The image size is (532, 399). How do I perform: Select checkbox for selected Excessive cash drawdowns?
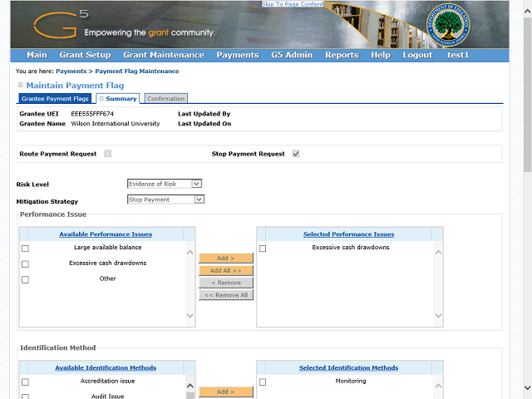pos(263,249)
